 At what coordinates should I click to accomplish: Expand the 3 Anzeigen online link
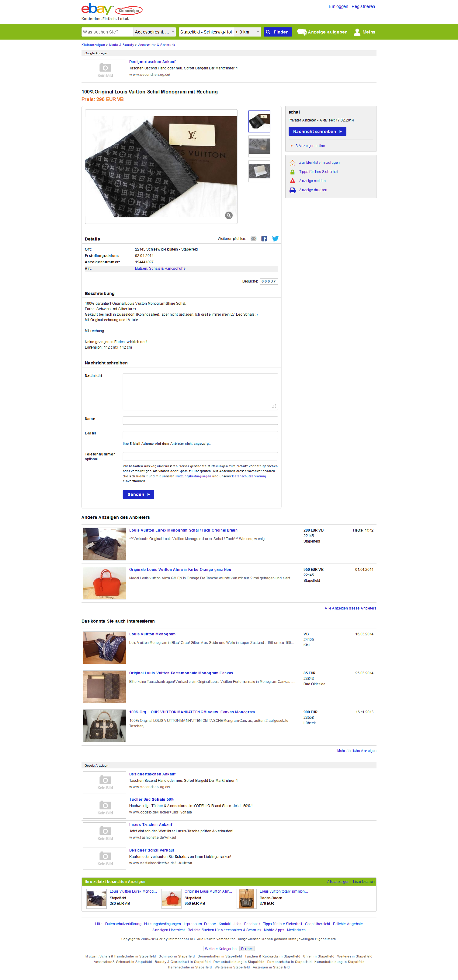pyautogui.click(x=310, y=146)
